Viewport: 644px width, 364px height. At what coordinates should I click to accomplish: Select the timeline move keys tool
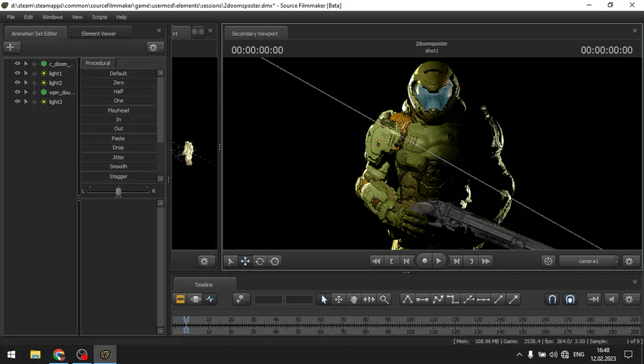338,300
